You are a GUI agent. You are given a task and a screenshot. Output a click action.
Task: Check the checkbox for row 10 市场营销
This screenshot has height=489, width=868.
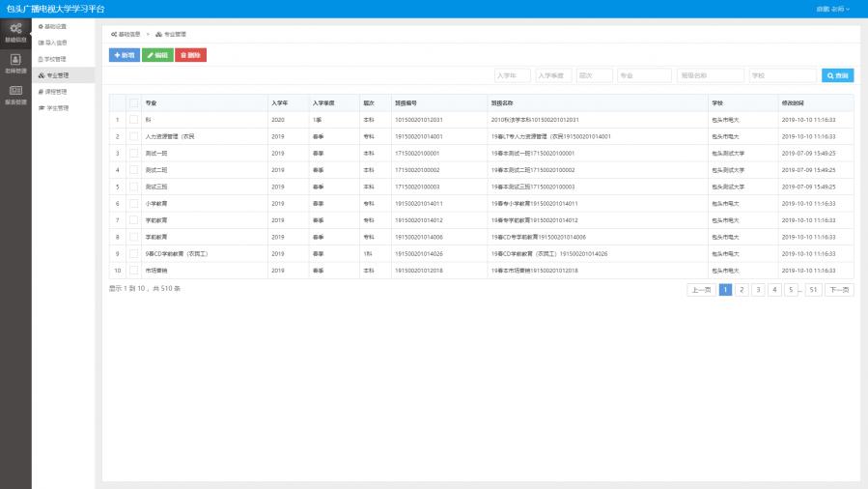click(134, 271)
